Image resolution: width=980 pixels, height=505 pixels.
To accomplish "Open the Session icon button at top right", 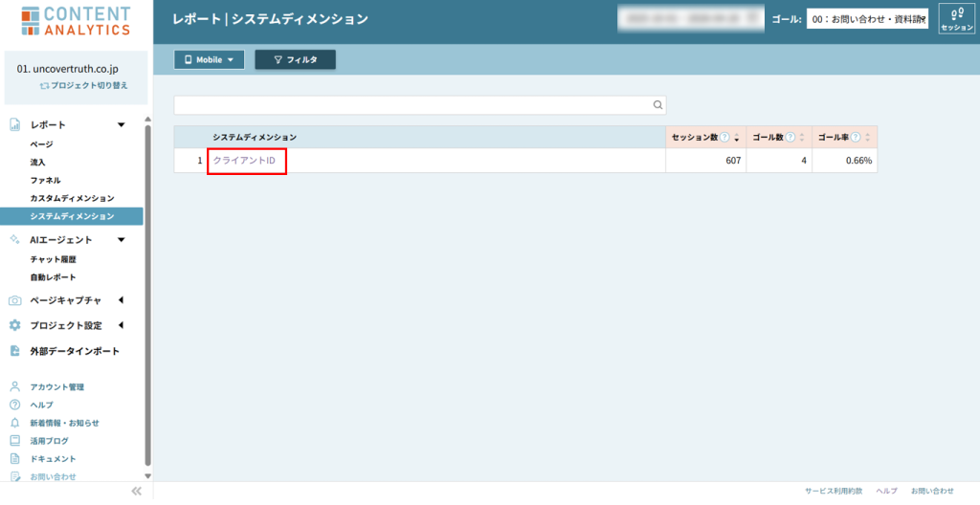I will pos(957,19).
